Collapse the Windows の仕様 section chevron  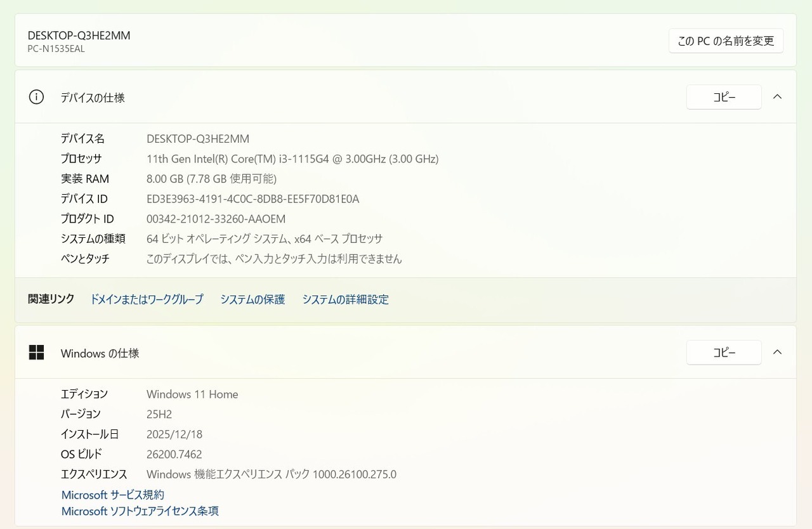coord(777,352)
